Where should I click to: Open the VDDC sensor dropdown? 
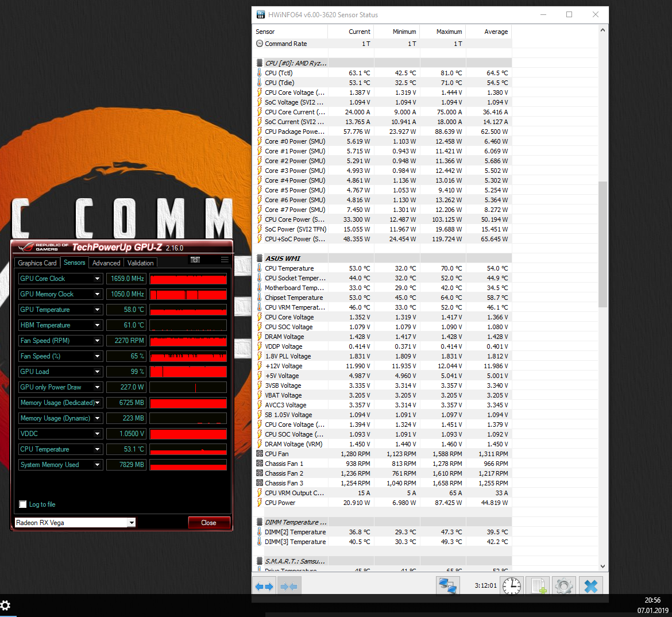pos(97,434)
